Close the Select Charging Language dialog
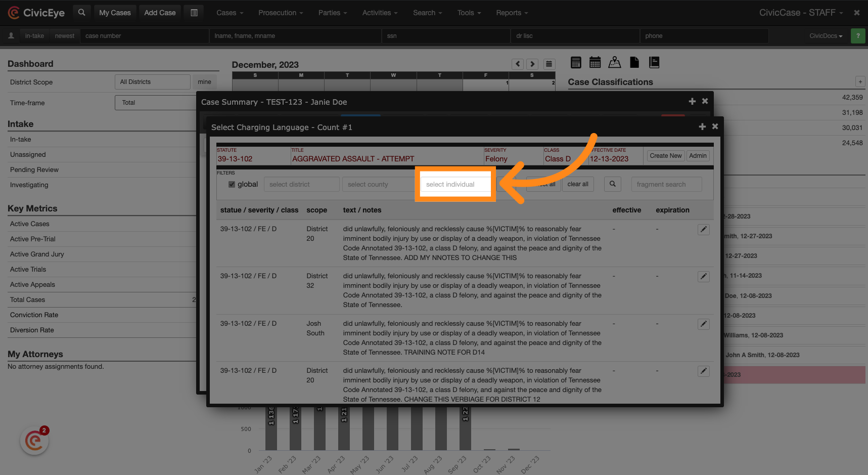 pyautogui.click(x=715, y=126)
